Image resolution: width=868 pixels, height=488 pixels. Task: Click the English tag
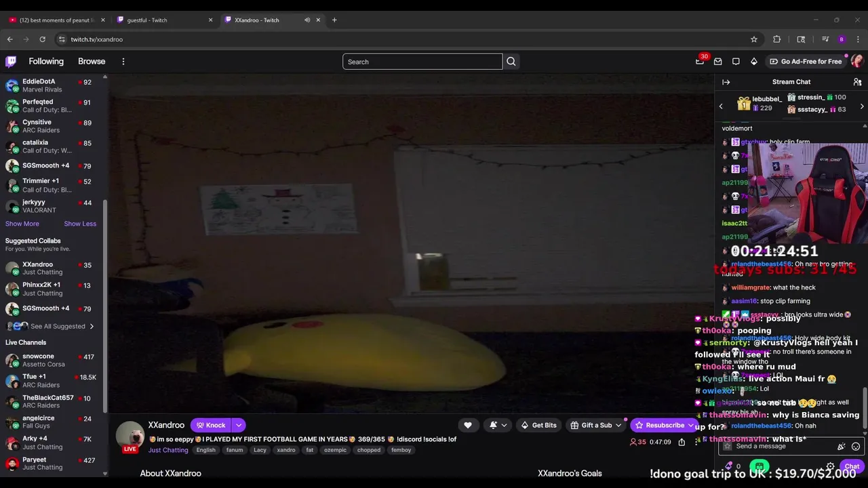coord(205,450)
